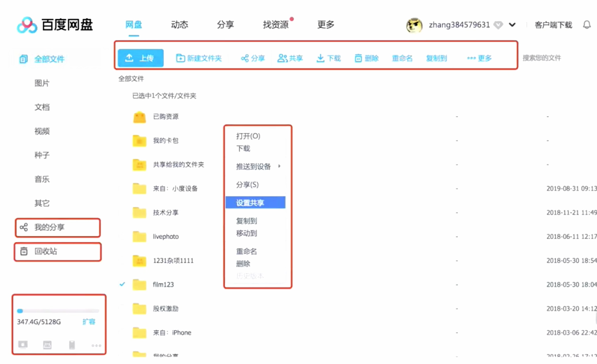Click the three-dots icon under storage
Viewport: 597px width, 364px height.
[96, 345]
